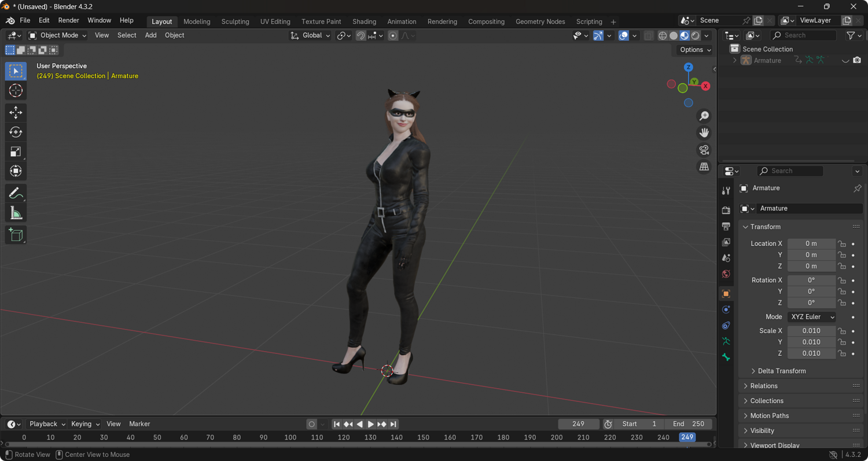Jump to the next keyframe

(382, 425)
